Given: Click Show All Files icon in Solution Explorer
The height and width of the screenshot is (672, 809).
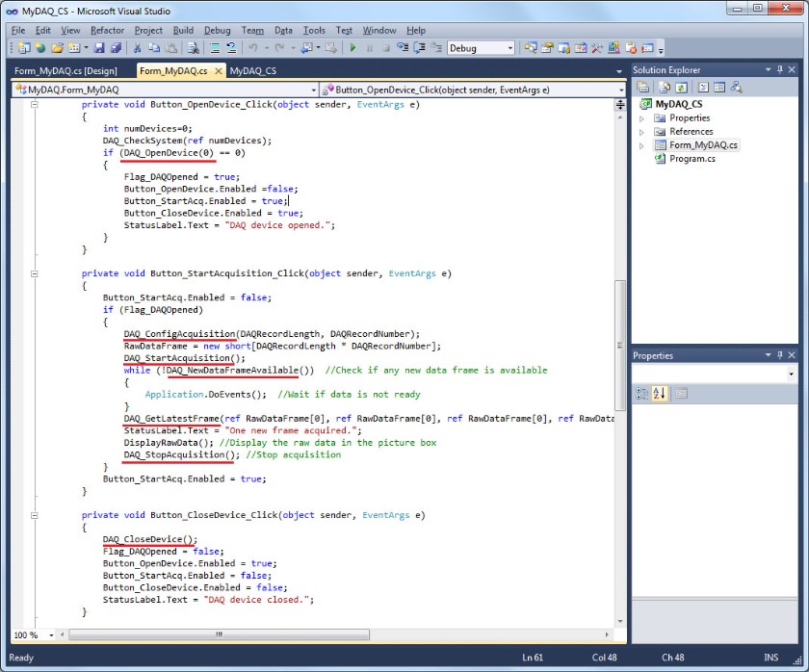Looking at the screenshot, I should (665, 88).
